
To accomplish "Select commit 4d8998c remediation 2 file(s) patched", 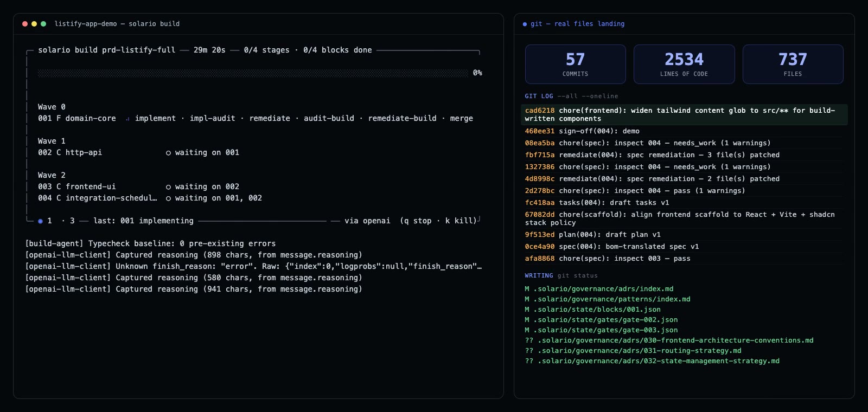I will 684,179.
